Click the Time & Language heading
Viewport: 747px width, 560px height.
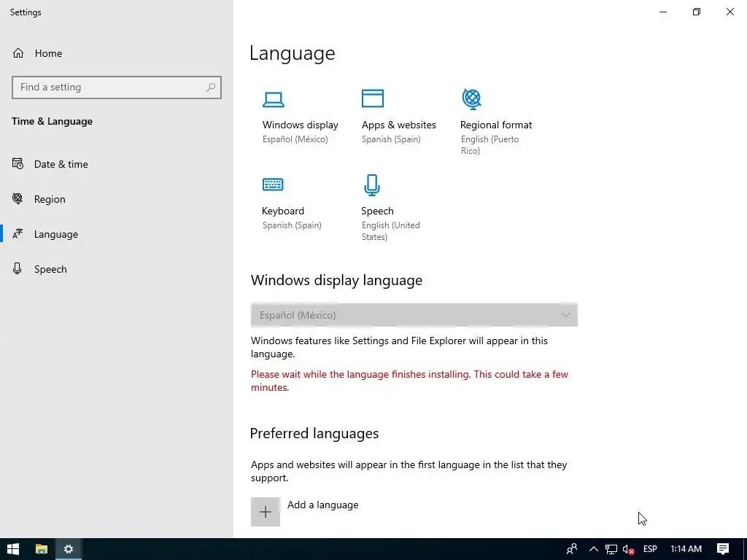coord(53,122)
